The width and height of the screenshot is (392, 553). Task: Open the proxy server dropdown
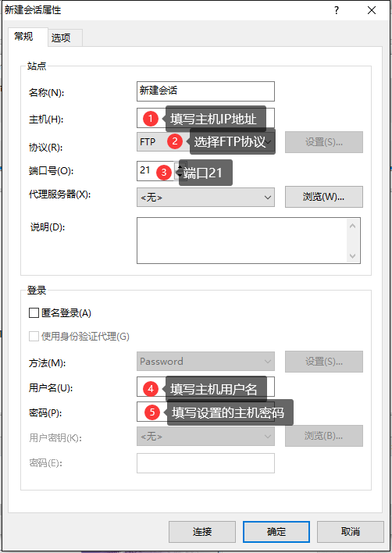tap(205, 197)
